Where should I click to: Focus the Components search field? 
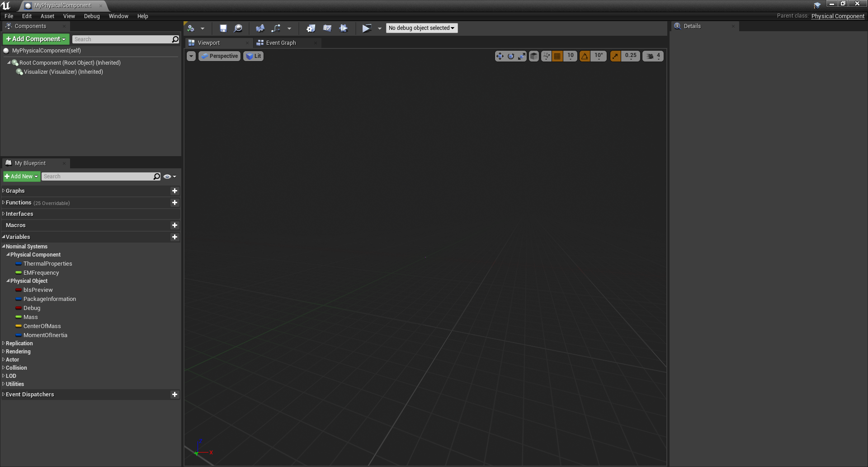pos(122,39)
